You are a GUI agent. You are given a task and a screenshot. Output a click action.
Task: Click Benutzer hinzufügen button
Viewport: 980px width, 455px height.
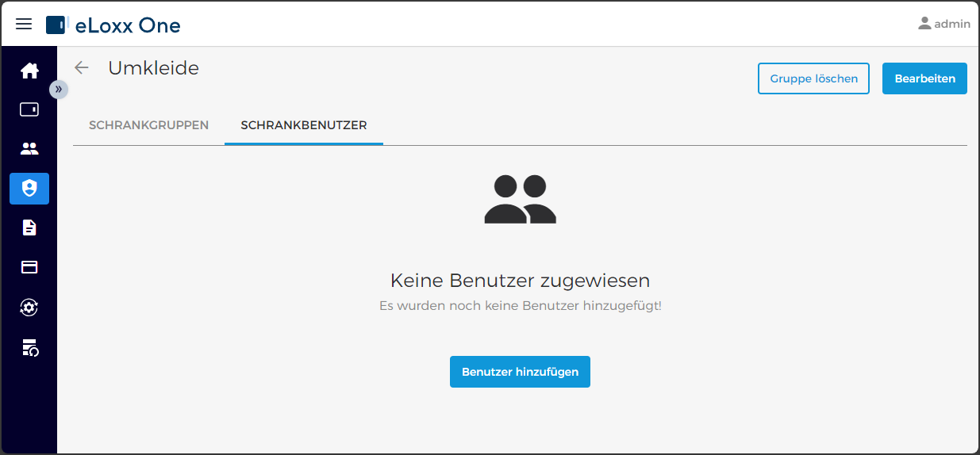coord(520,372)
